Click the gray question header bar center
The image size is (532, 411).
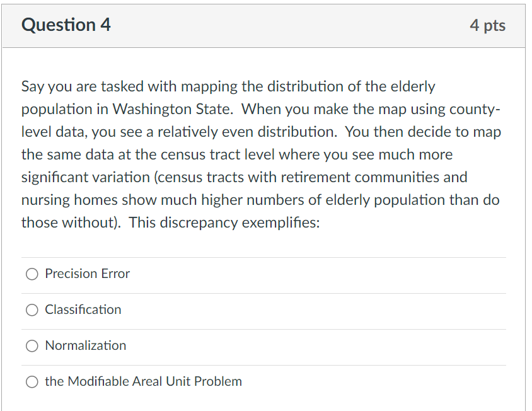click(x=263, y=26)
